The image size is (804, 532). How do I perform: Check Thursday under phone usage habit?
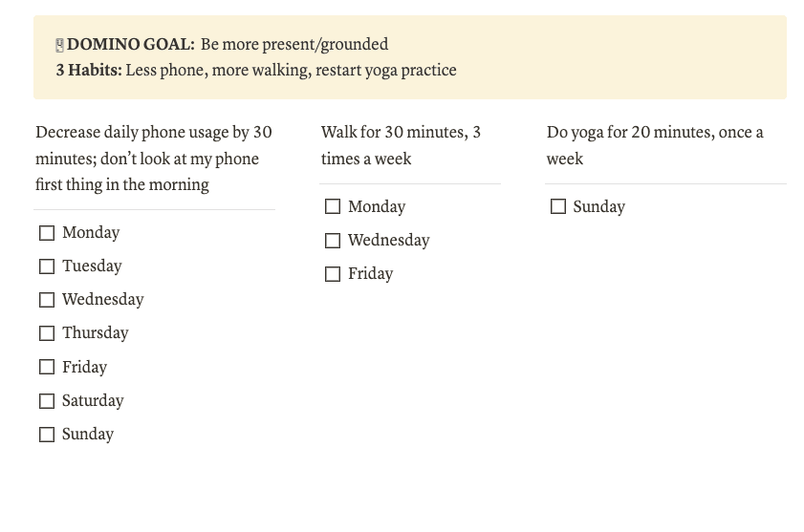coord(47,333)
